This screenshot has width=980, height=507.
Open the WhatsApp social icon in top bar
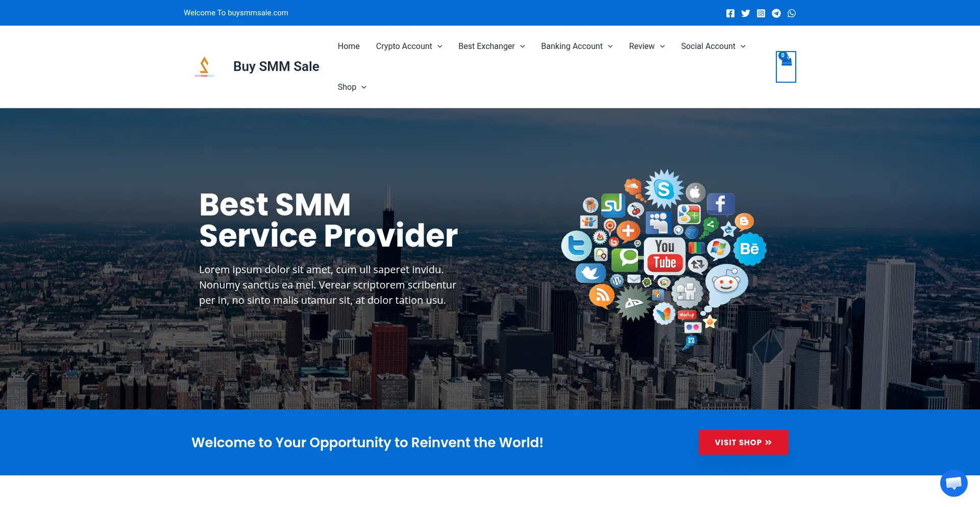(792, 13)
